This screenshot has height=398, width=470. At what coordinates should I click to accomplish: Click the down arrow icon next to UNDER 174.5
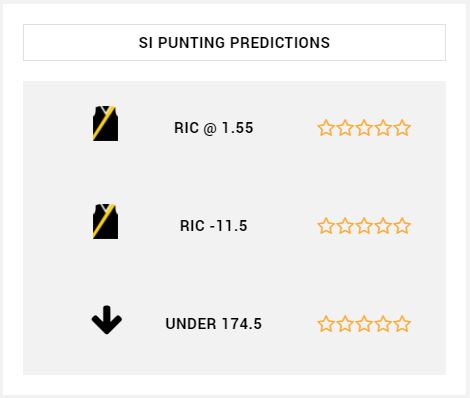click(107, 320)
